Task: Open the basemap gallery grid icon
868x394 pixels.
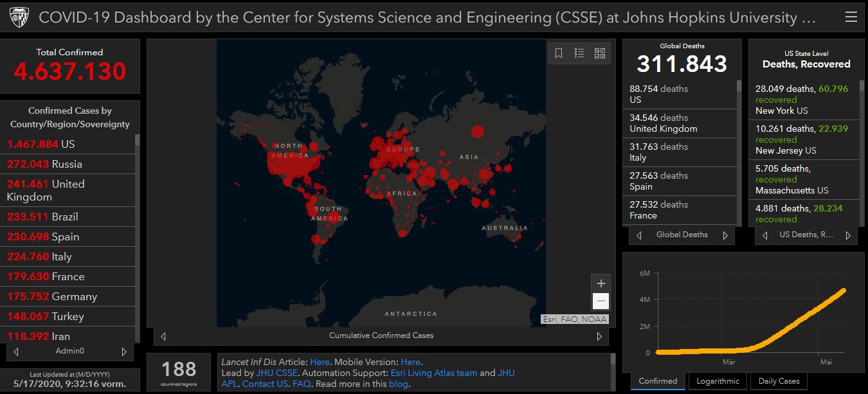Action: [599, 53]
